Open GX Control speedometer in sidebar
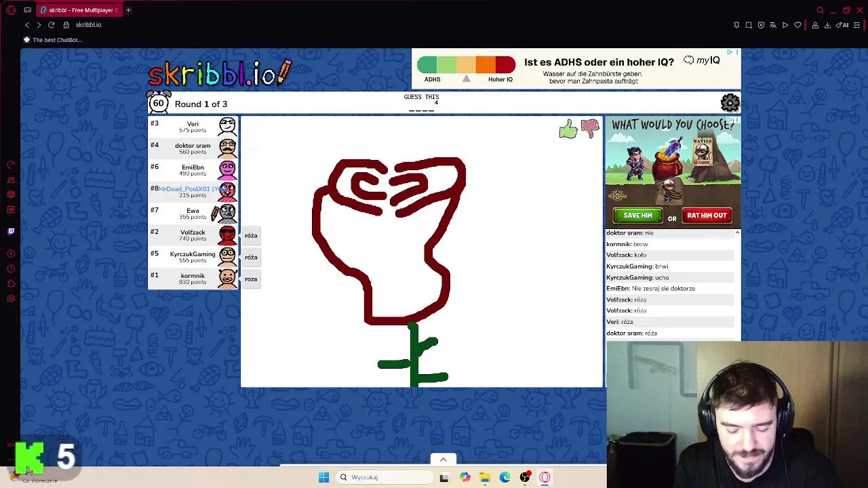 coord(11,165)
